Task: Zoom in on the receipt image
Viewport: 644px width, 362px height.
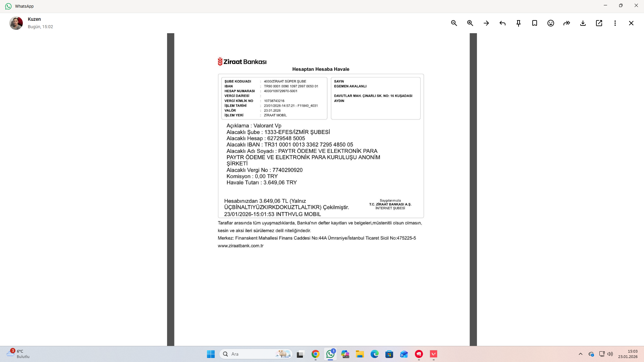Action: (x=470, y=23)
